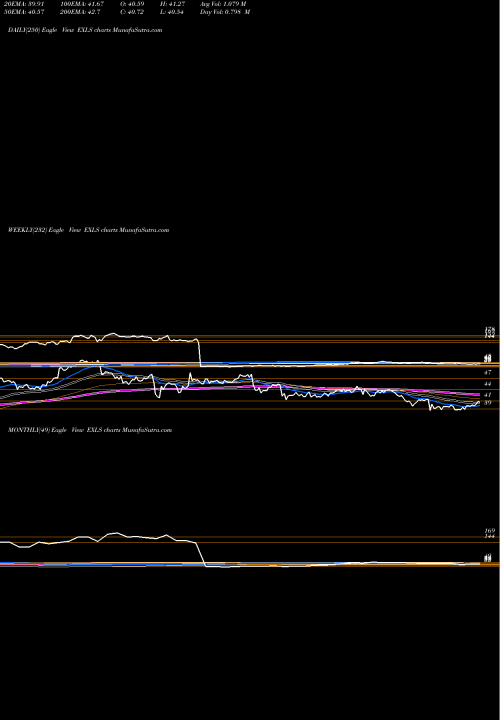Click the DAILY(250) Eagle View chart title

pos(85,30)
